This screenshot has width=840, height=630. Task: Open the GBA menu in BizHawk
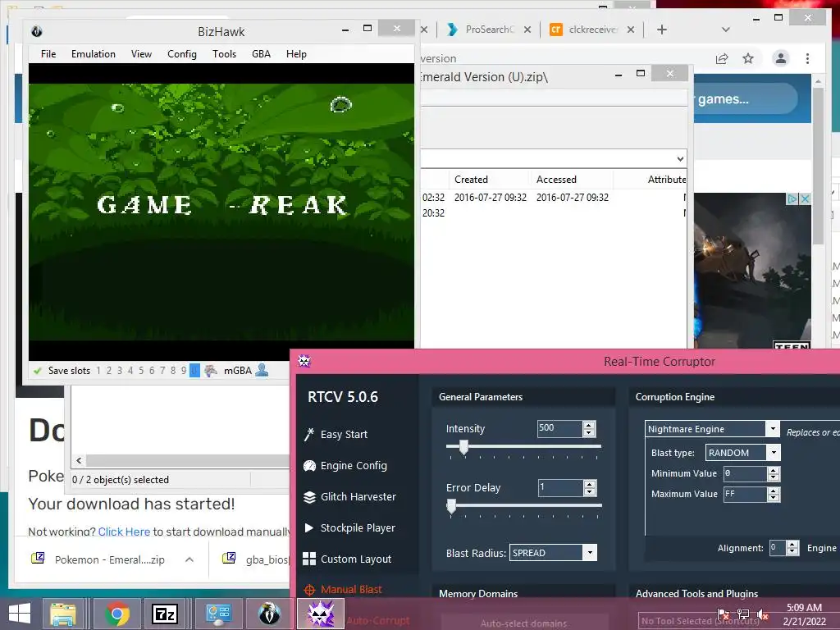261,54
